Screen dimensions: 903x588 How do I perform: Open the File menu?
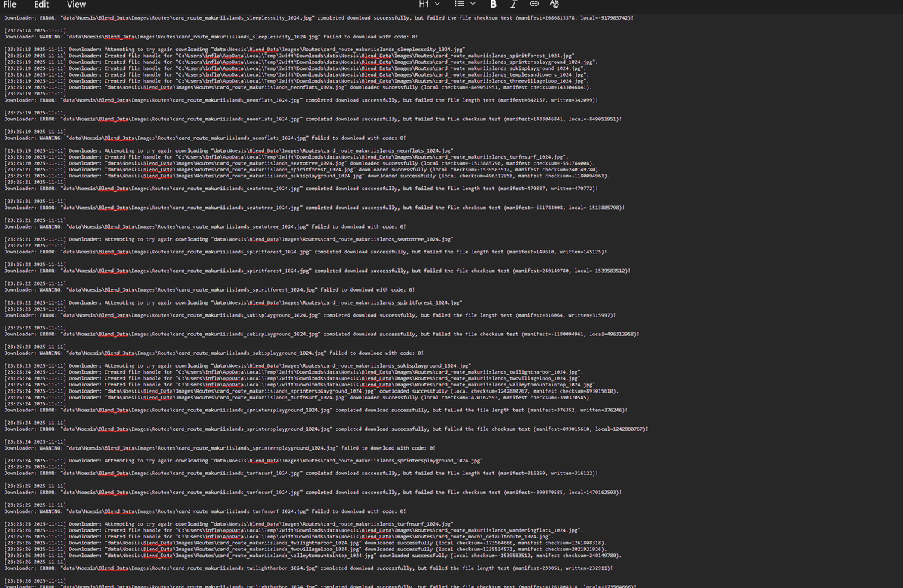point(10,5)
